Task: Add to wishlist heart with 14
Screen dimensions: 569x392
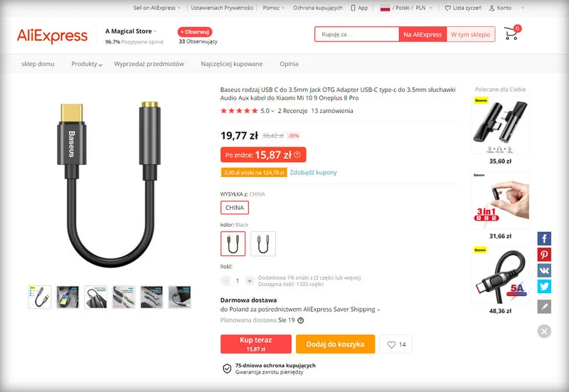Action: tap(396, 344)
